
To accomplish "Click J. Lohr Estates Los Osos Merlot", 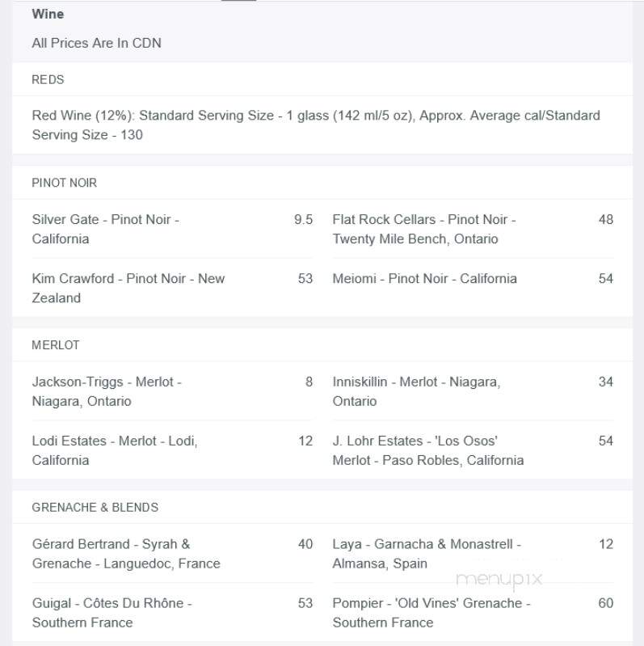I will [x=473, y=450].
